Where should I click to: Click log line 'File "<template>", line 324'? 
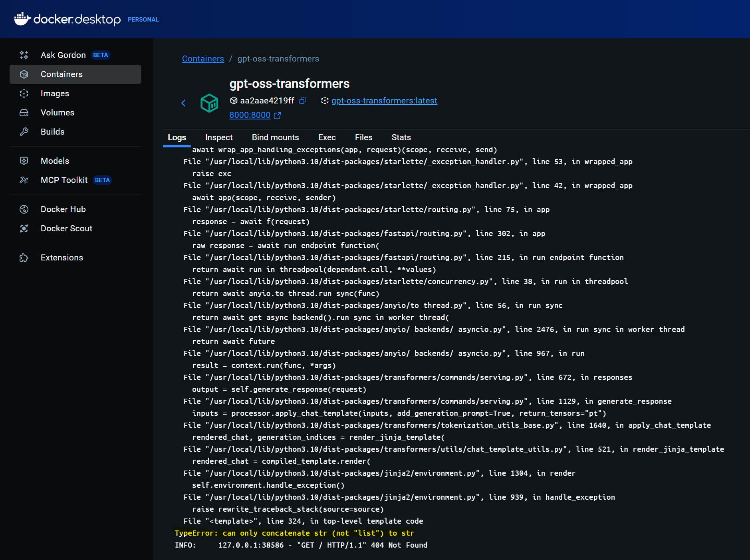pos(303,521)
